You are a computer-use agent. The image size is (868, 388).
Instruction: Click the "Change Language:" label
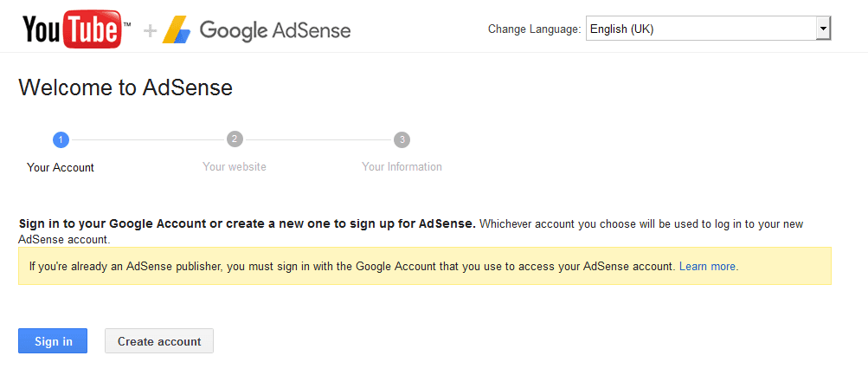[x=534, y=29]
